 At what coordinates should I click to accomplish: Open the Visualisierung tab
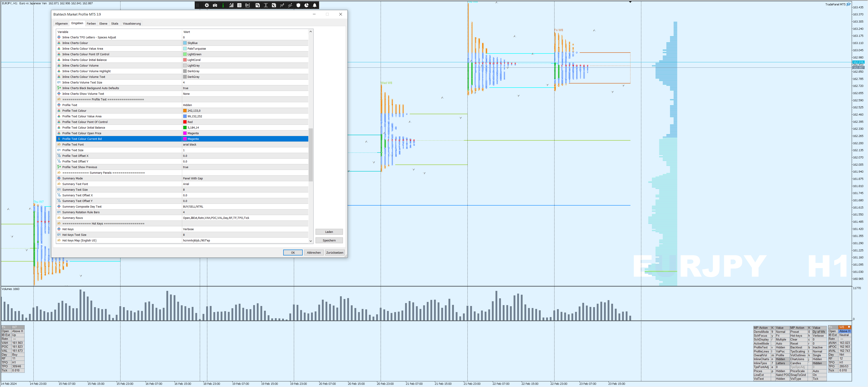coord(132,23)
